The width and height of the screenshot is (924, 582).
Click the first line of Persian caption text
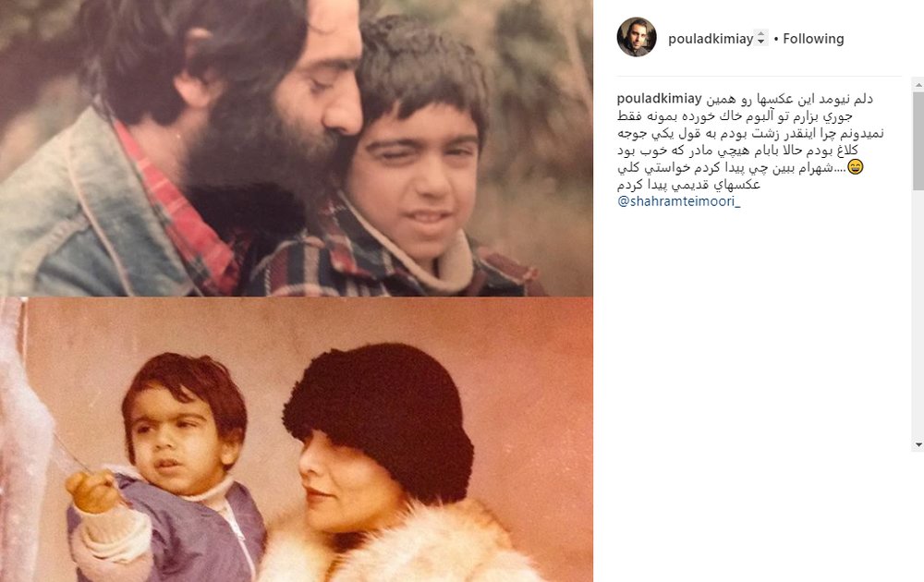tap(789, 99)
